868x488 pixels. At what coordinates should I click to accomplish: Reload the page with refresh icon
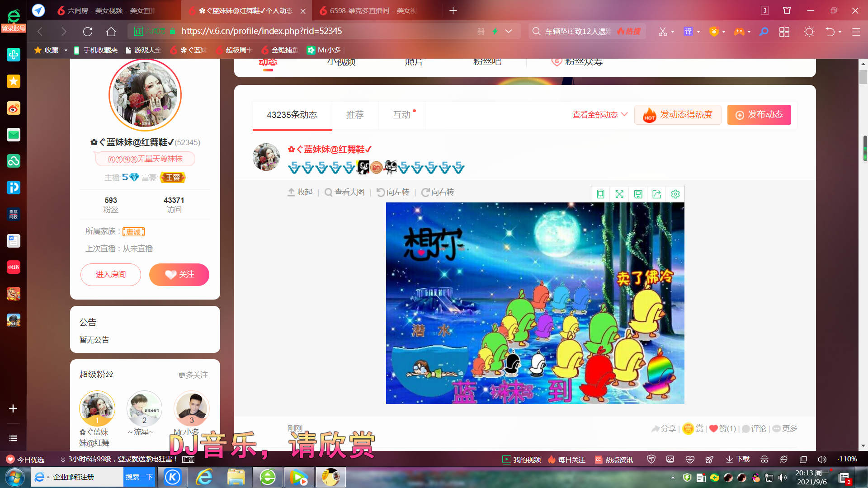88,31
